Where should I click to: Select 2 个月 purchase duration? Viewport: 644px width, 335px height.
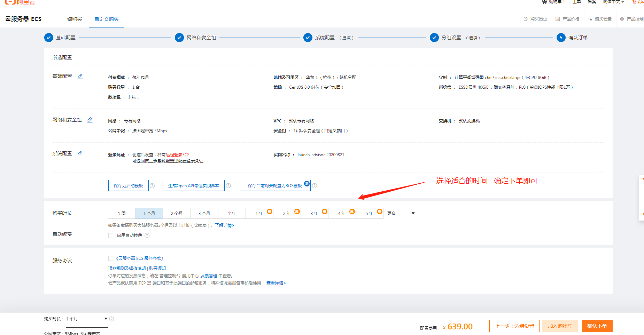point(177,213)
